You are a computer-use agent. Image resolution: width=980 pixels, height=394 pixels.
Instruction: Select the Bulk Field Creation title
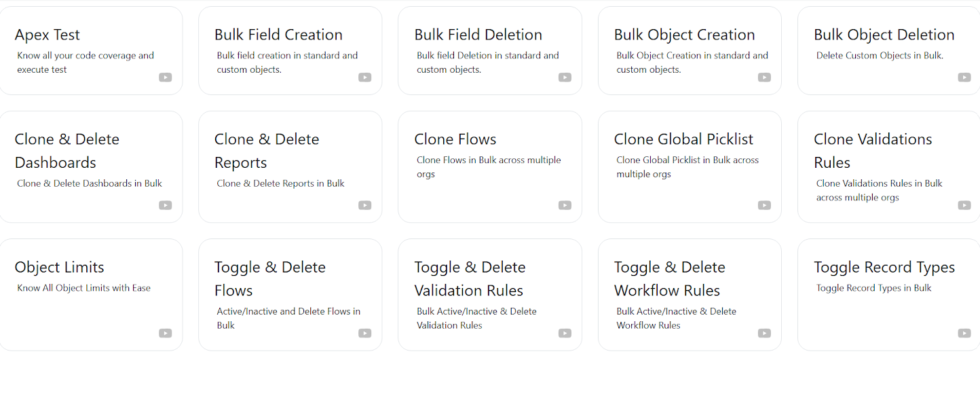[278, 35]
